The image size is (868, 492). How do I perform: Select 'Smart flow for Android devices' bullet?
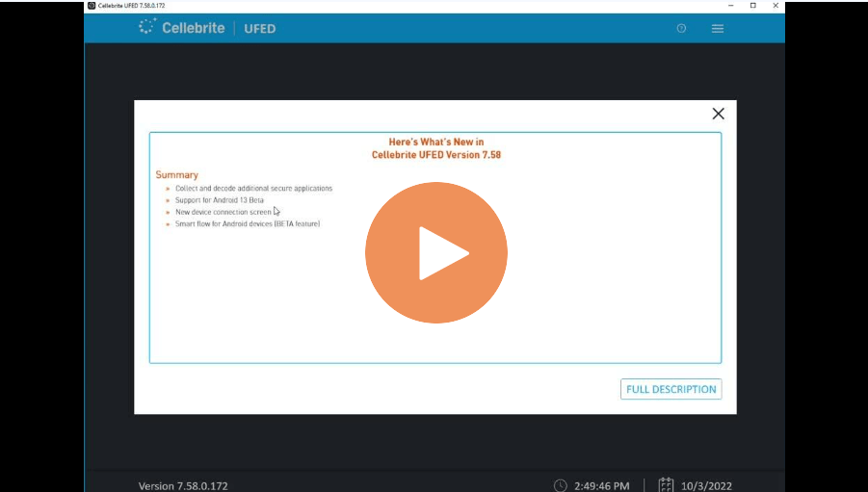tap(248, 223)
